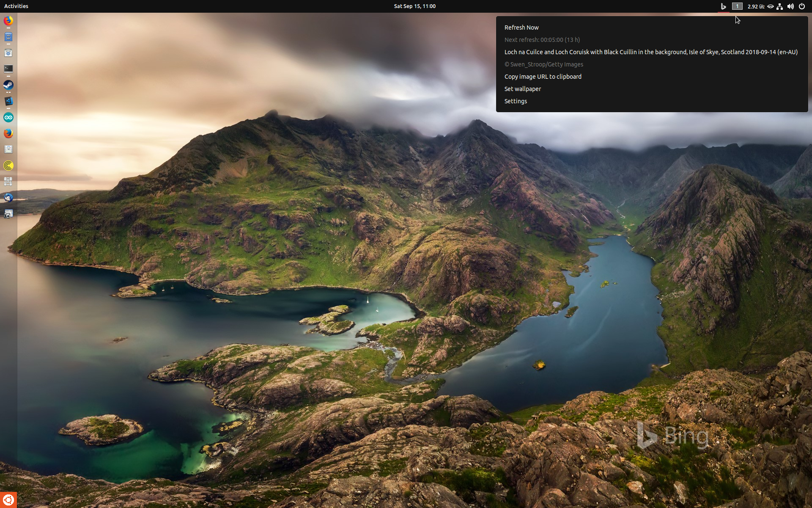Open the clock showing Sat Sep 15, 11:00
Image resolution: width=812 pixels, height=508 pixels.
414,6
